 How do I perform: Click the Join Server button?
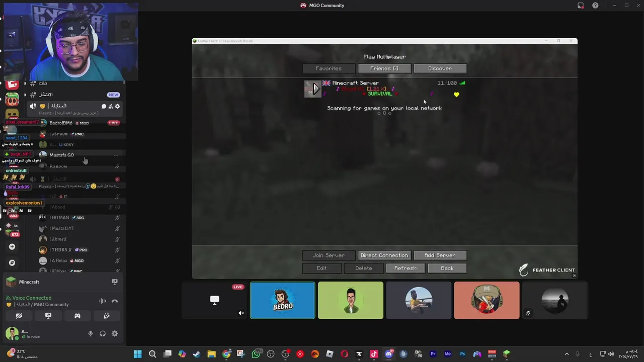(x=329, y=255)
